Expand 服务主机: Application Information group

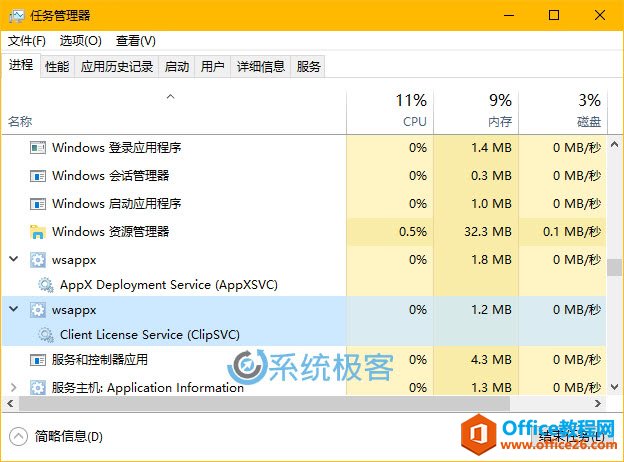tap(14, 387)
